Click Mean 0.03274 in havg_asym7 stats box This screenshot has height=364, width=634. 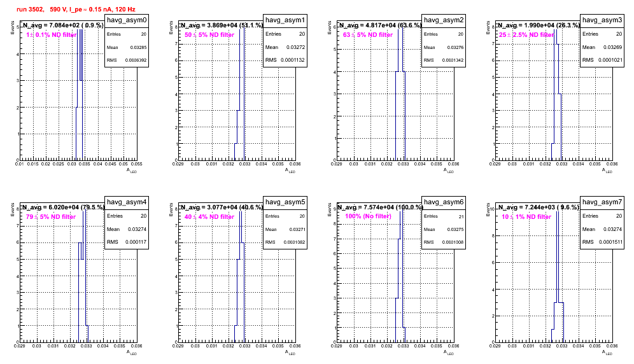[x=602, y=229]
